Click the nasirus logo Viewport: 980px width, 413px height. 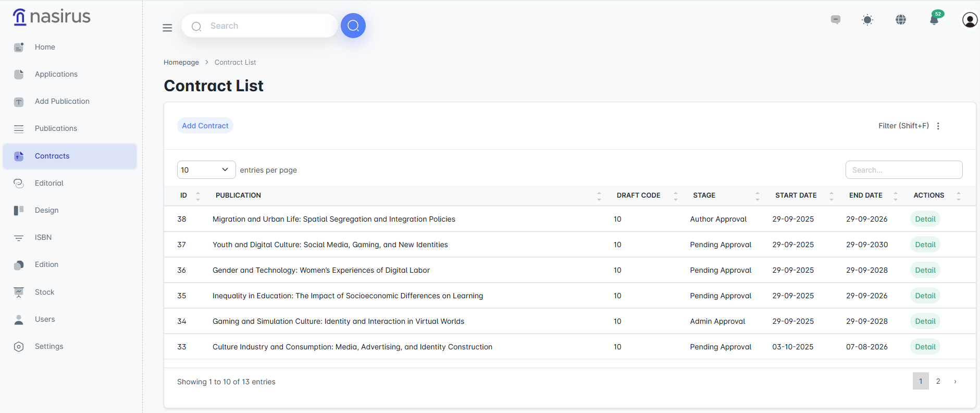tap(52, 17)
